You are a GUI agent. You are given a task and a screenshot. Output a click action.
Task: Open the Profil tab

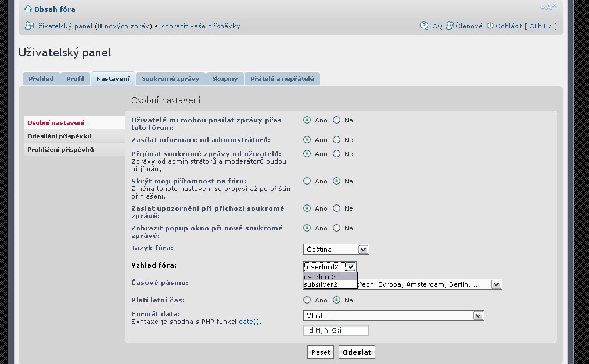tap(75, 79)
